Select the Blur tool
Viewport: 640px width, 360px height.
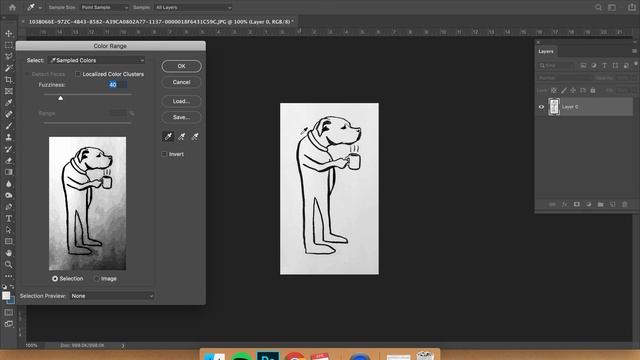pyautogui.click(x=9, y=184)
